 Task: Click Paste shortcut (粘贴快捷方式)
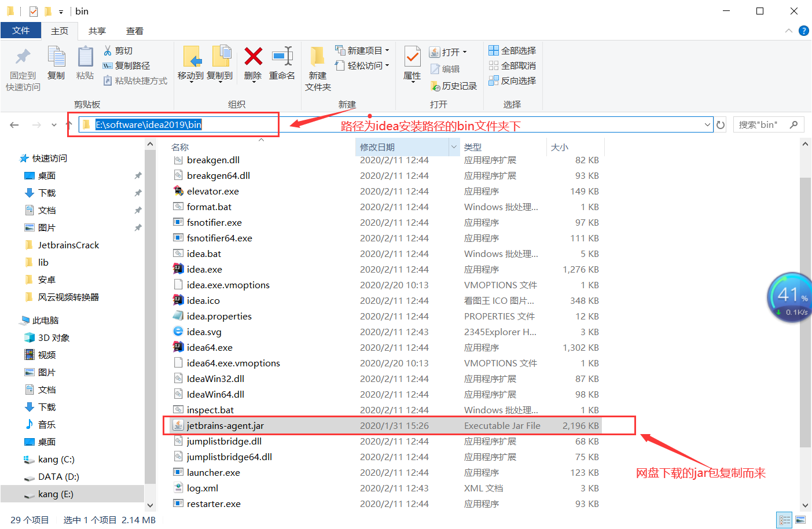click(135, 80)
